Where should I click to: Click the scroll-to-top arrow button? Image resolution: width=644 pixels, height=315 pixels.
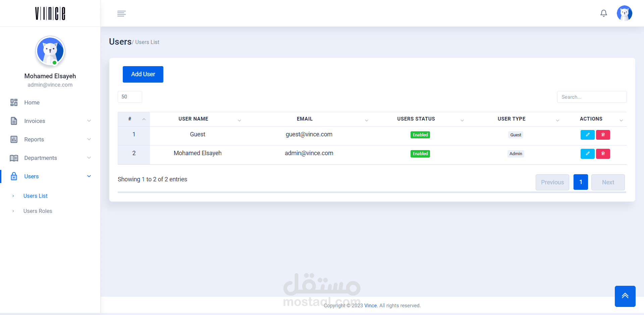[x=625, y=296]
